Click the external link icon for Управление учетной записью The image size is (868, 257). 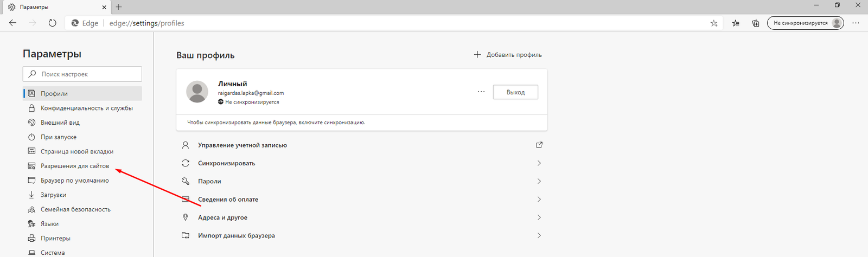click(x=539, y=145)
